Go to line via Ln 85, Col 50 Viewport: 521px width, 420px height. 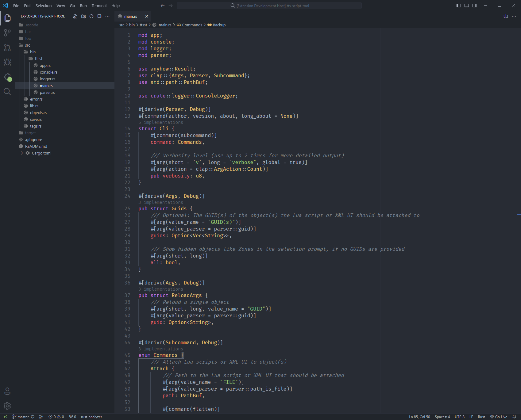(419, 417)
